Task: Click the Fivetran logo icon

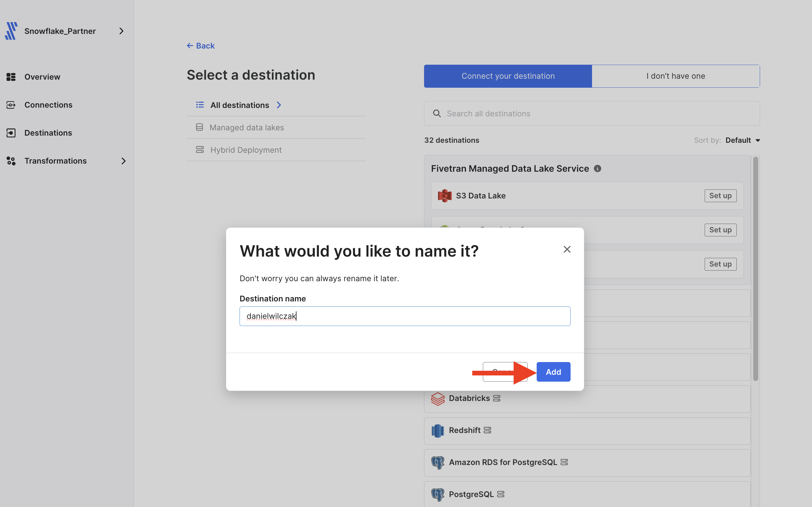Action: point(11,31)
